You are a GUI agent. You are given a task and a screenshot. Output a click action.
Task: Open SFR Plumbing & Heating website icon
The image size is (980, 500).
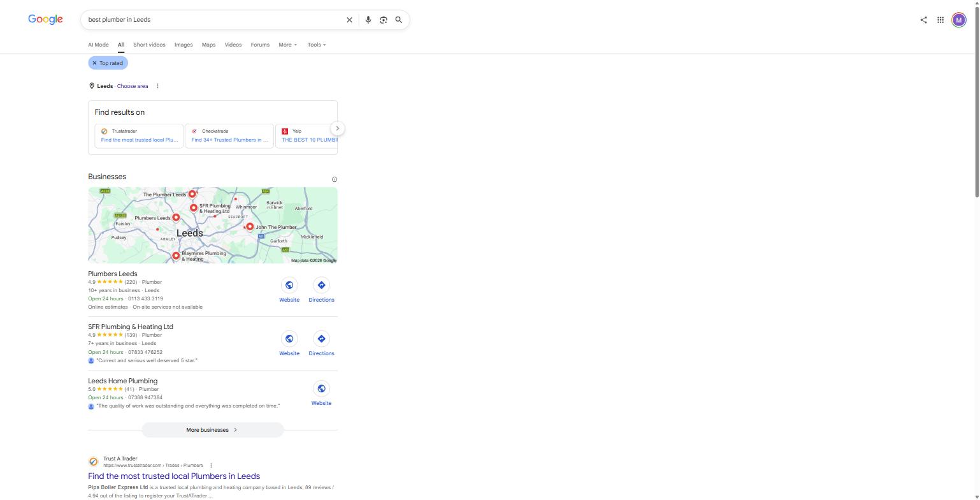coord(289,339)
